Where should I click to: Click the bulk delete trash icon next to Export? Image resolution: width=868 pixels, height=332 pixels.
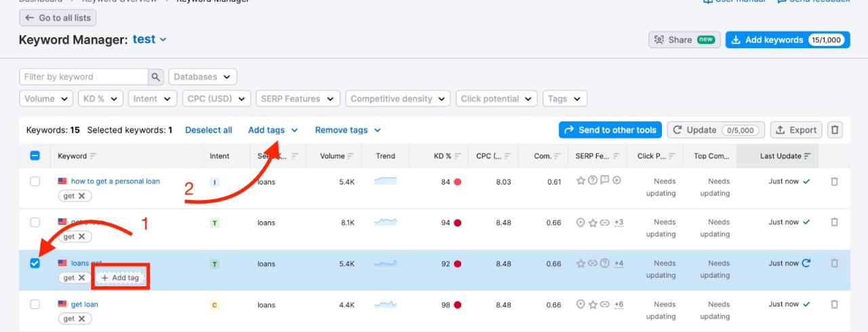pyautogui.click(x=835, y=130)
